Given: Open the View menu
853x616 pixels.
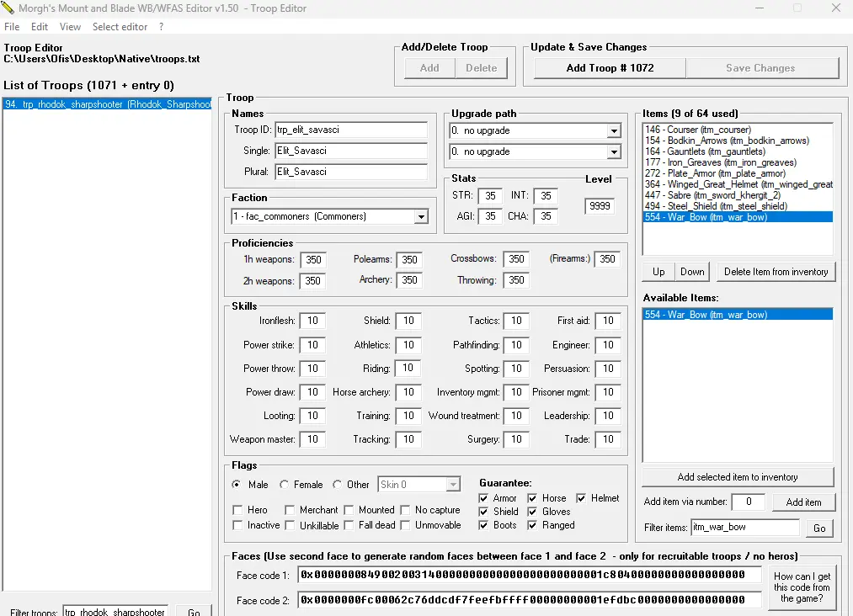Looking at the screenshot, I should [70, 27].
